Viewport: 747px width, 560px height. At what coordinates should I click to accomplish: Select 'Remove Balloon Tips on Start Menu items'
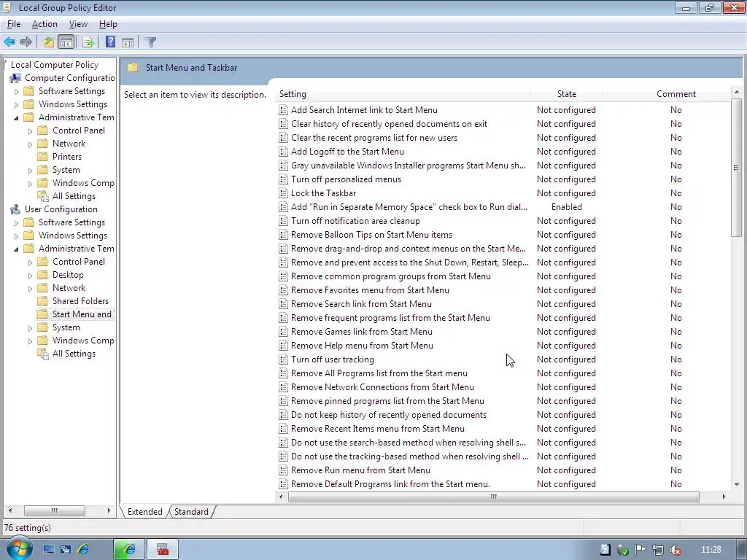coord(371,235)
